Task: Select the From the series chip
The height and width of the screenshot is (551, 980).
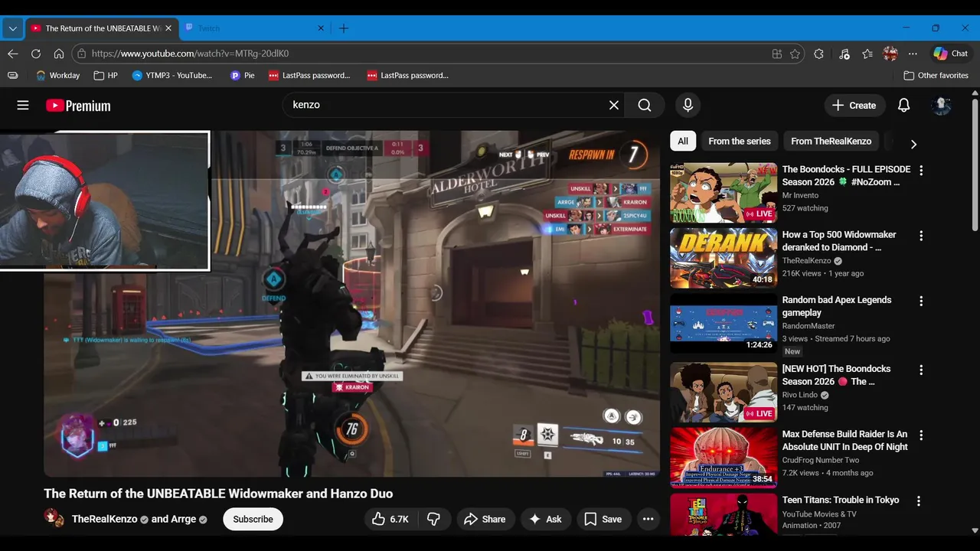Action: [x=740, y=141]
